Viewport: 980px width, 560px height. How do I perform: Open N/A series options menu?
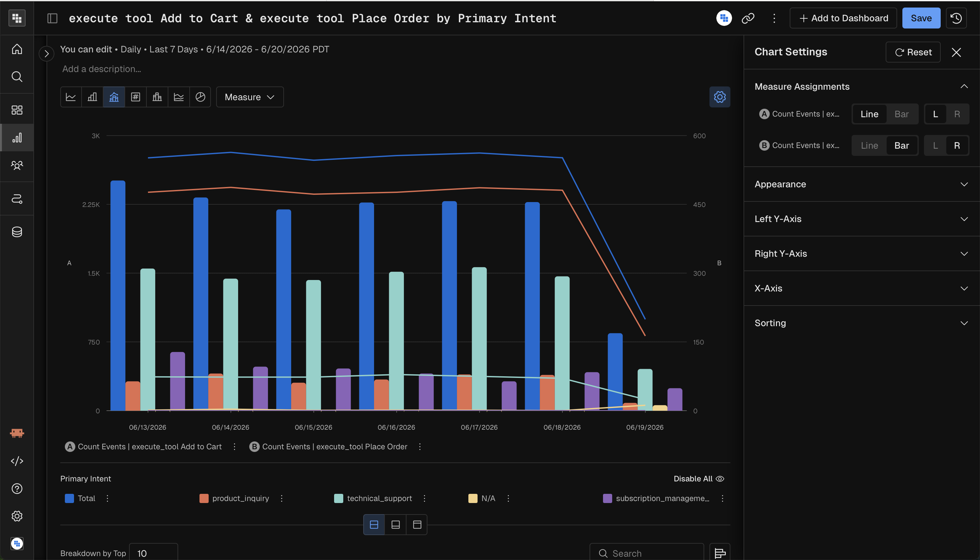pos(508,498)
